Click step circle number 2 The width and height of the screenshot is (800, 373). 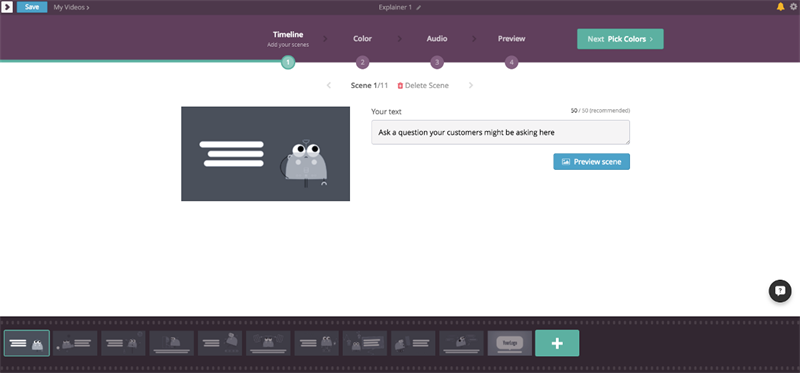pyautogui.click(x=362, y=63)
